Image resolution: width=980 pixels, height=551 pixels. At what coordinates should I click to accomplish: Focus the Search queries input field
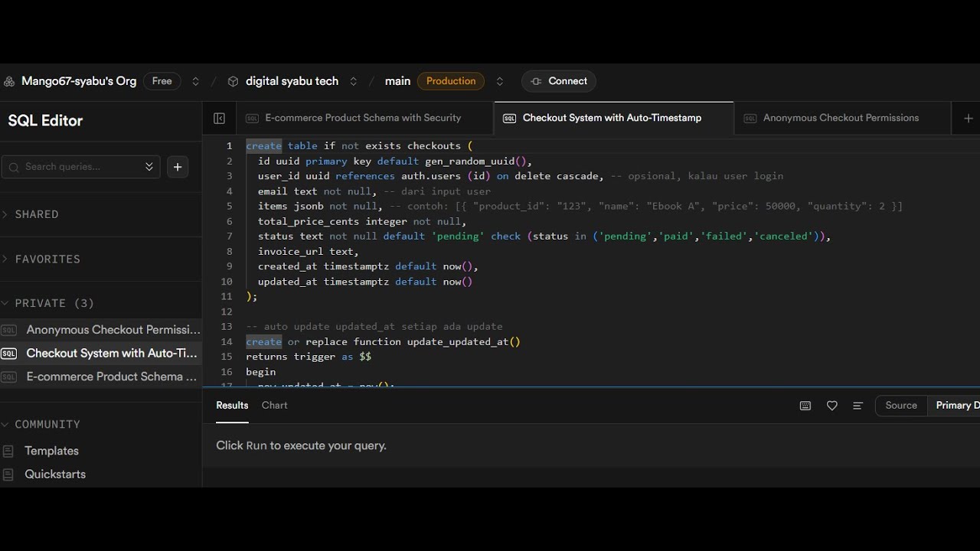coord(80,167)
